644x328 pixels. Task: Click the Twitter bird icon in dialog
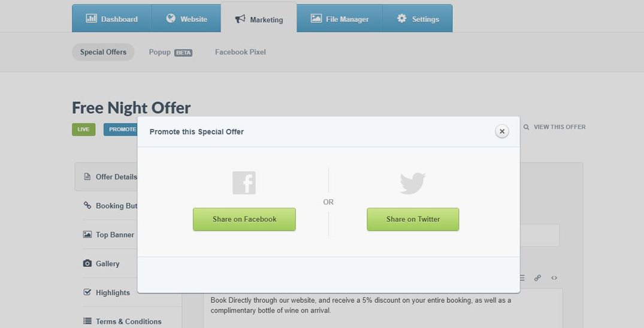(x=413, y=183)
